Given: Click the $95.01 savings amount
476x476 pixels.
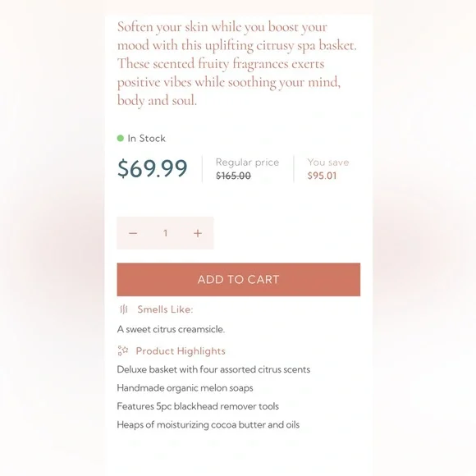Looking at the screenshot, I should [x=322, y=176].
